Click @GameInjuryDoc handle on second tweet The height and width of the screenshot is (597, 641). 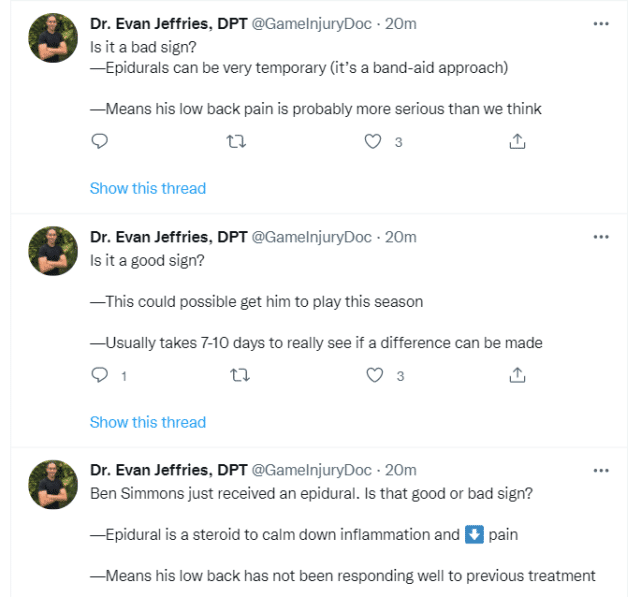(311, 237)
